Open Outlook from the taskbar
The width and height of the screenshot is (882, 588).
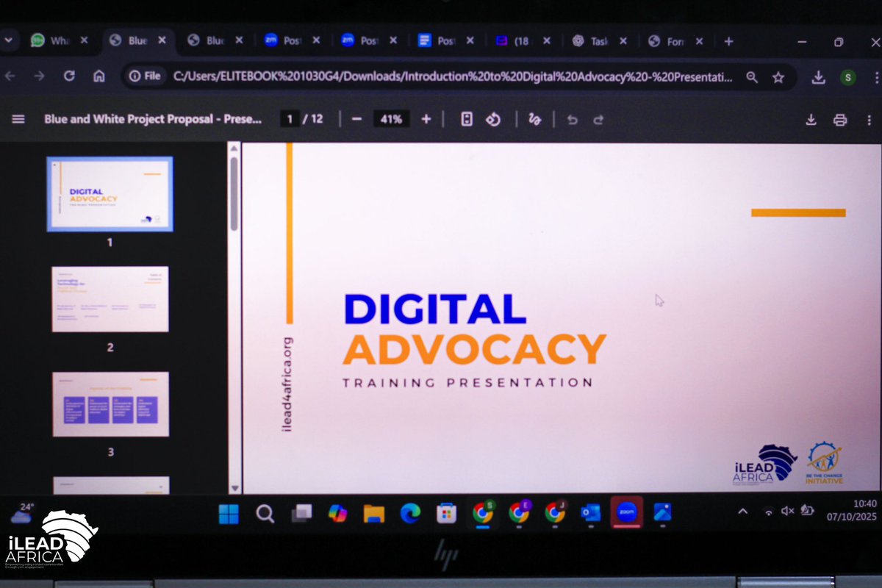[590, 513]
